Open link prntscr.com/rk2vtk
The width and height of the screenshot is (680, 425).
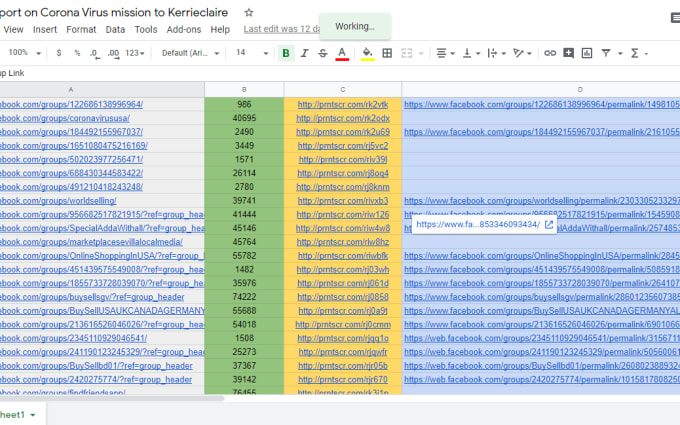pyautogui.click(x=343, y=105)
